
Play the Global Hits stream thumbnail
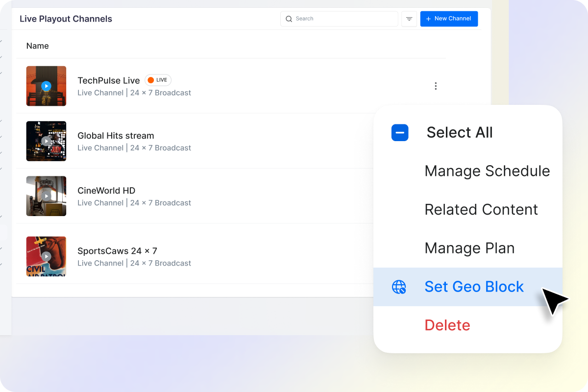(46, 141)
